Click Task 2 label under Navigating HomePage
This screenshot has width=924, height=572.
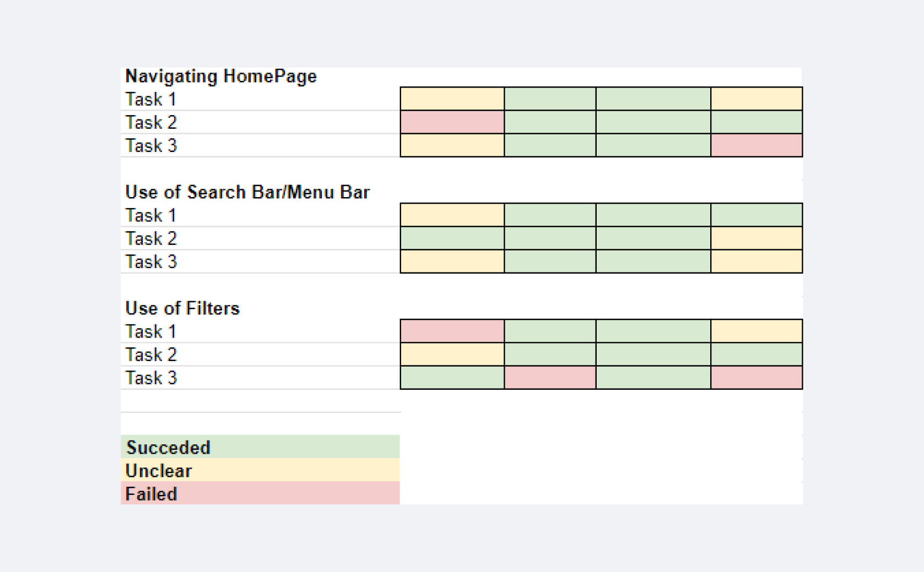click(x=151, y=122)
